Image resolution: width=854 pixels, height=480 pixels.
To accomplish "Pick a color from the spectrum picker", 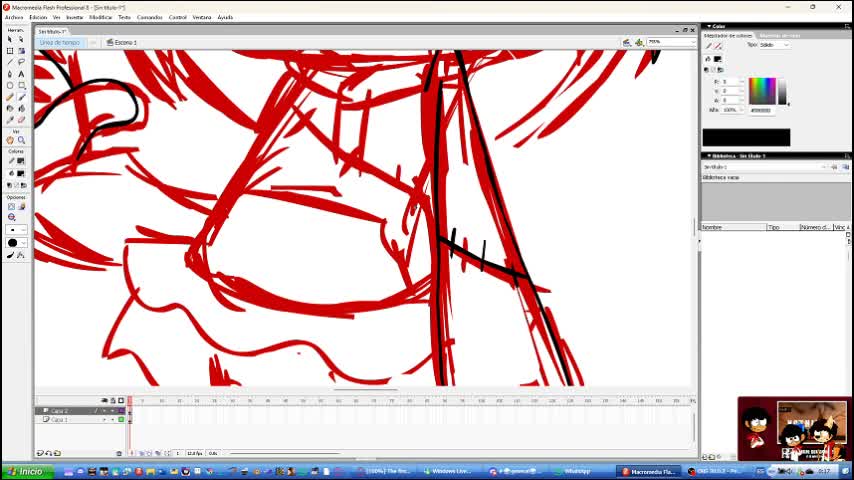I will tap(762, 90).
